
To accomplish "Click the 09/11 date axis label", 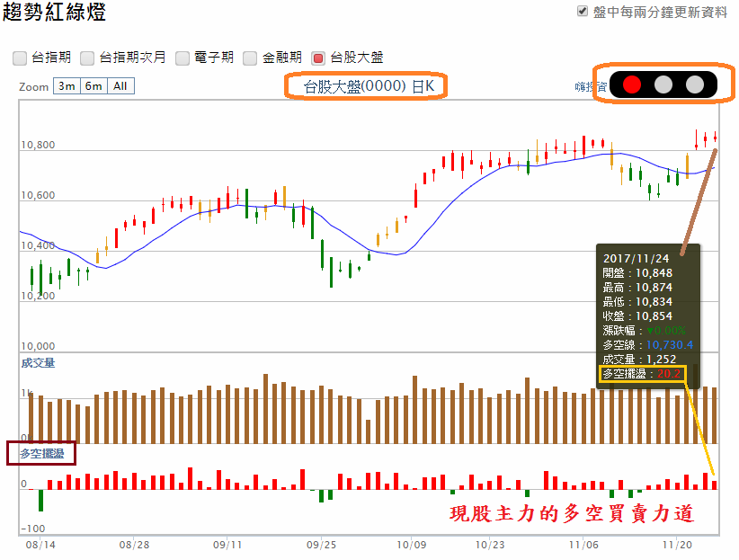I will (227, 545).
